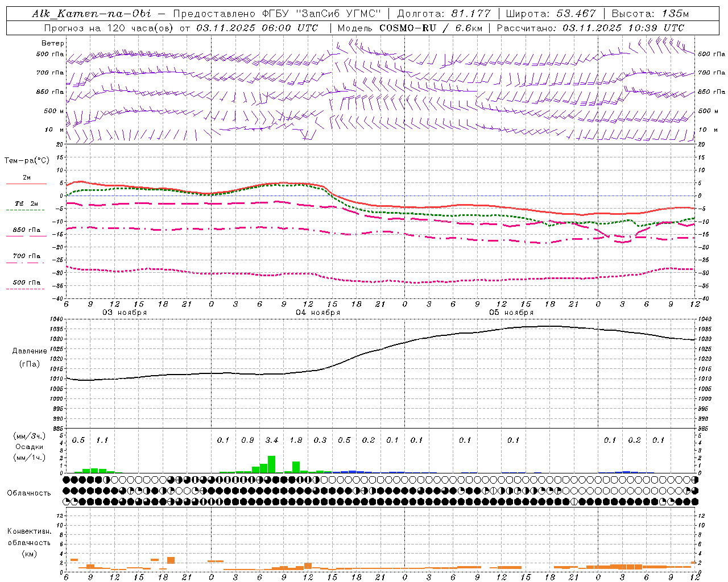Screen dimensions: 728x582
Task: Click the 850 гПа temperature legend entry
Action: point(27,230)
